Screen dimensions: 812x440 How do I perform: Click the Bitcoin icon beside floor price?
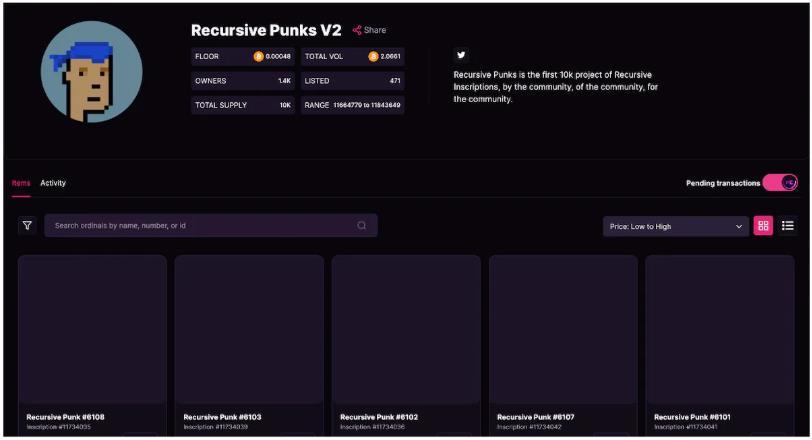(258, 57)
